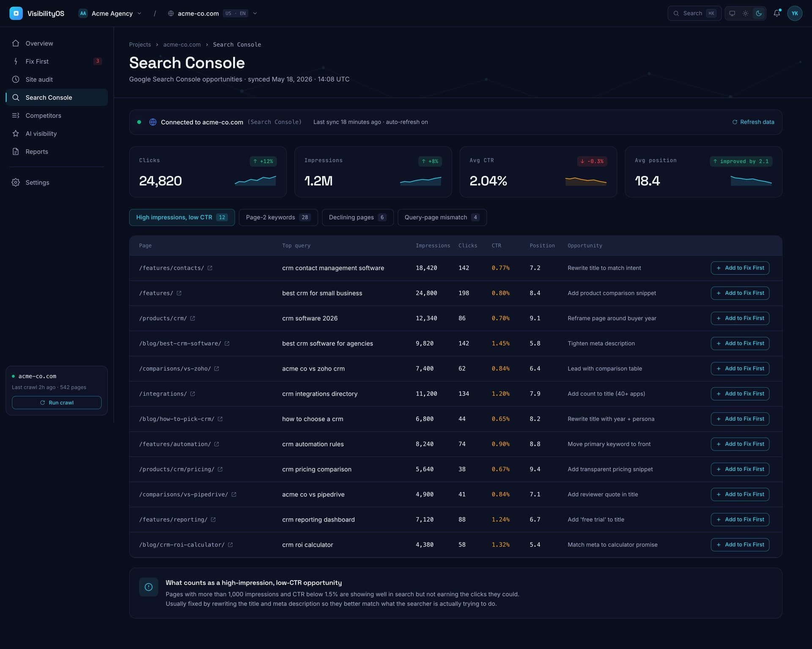
Task: Add /products/crm/ row to Fix First
Action: click(740, 318)
